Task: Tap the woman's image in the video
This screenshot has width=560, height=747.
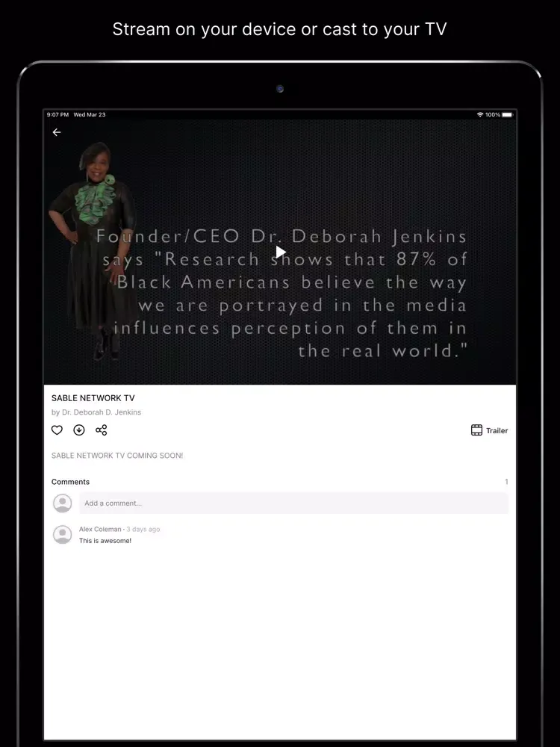Action: coord(93,250)
